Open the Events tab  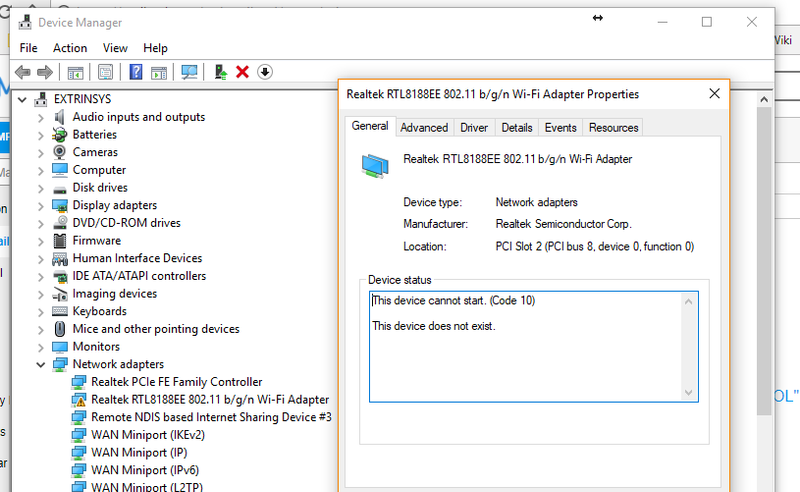pyautogui.click(x=560, y=127)
